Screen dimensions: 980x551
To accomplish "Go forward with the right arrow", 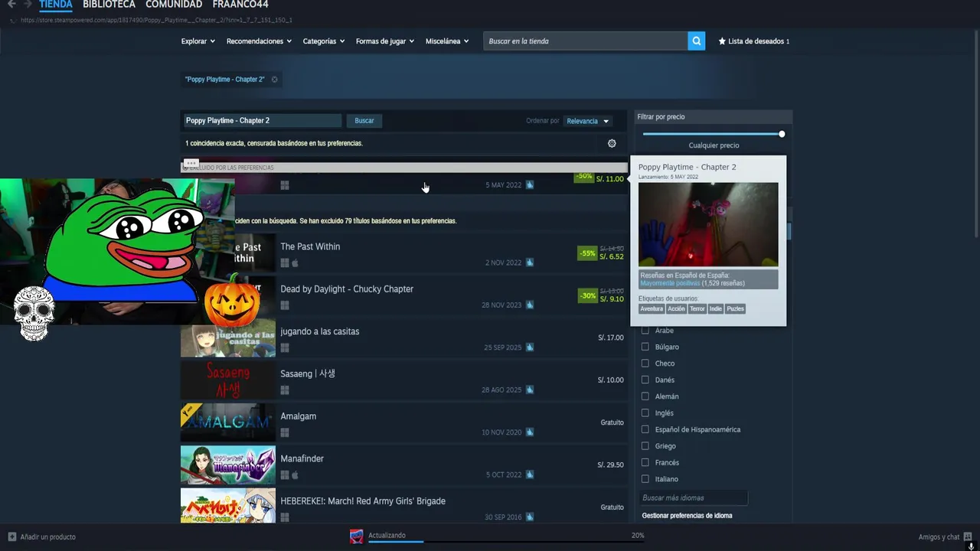I will 28,4.
